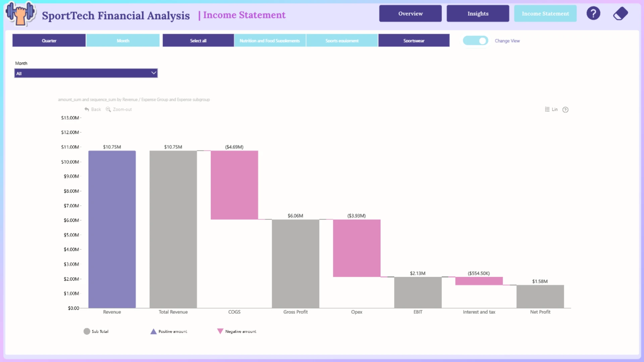The image size is (644, 362).
Task: Open the chart help circle icon
Action: point(565,110)
